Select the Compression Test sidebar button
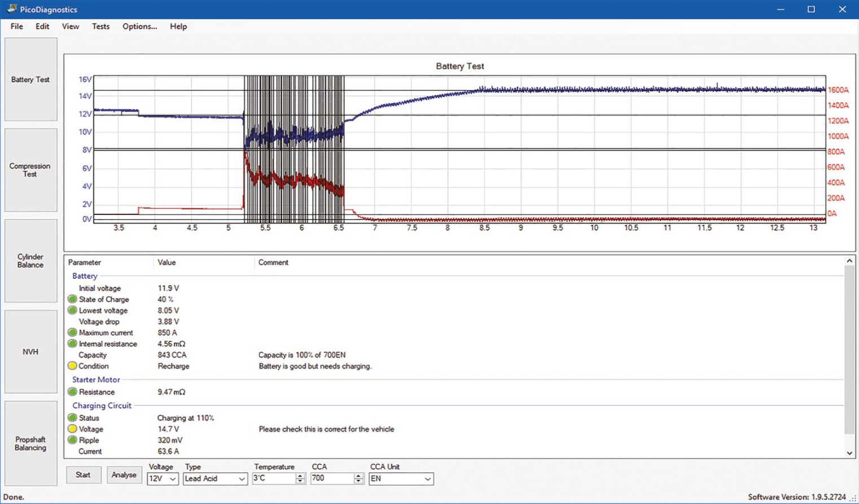The width and height of the screenshot is (859, 504). [30, 170]
